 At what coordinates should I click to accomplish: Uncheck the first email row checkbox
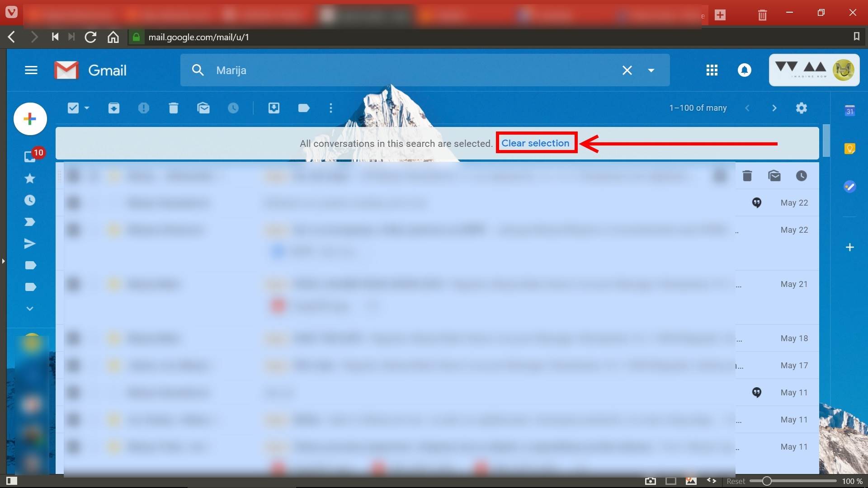pos(73,175)
